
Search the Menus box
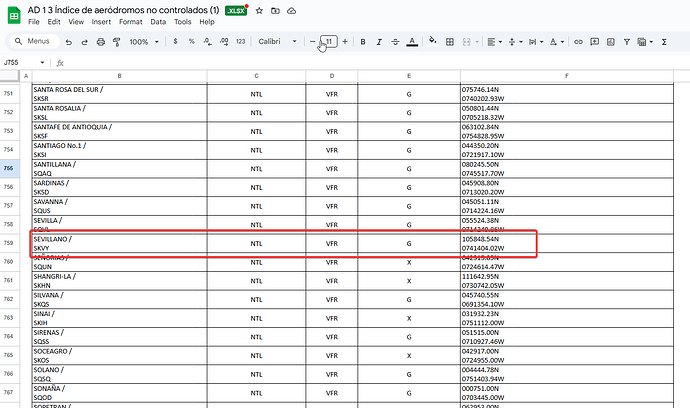point(34,41)
